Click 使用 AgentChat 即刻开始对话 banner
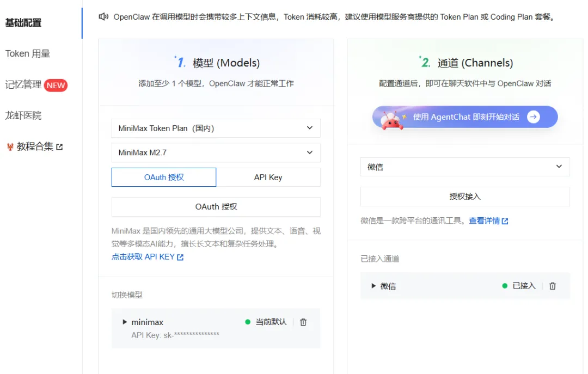The image size is (588, 374). [464, 117]
